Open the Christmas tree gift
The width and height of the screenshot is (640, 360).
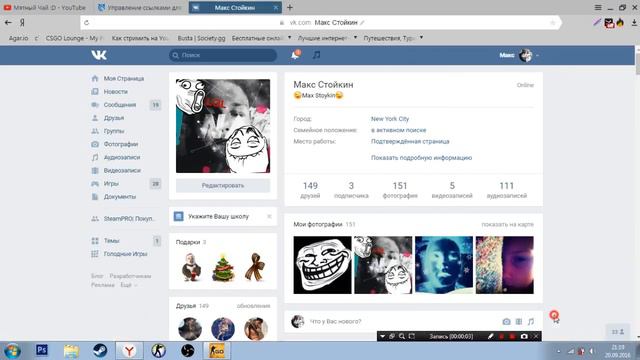pyautogui.click(x=223, y=267)
